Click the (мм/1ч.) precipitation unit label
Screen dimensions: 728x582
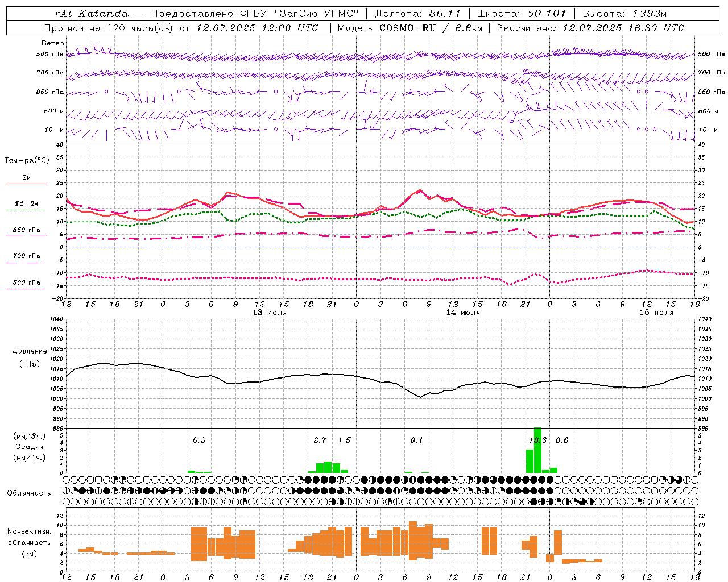29,458
